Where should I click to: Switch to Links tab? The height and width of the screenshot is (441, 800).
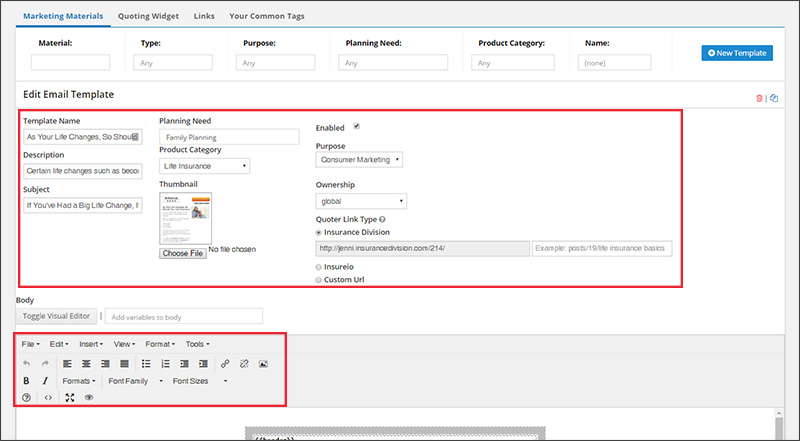click(x=204, y=16)
